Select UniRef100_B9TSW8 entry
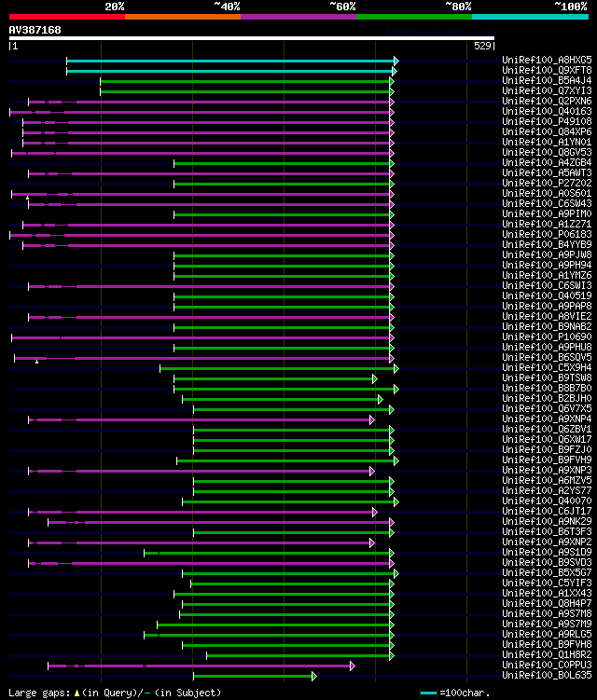The width and height of the screenshot is (597, 700). click(x=547, y=378)
